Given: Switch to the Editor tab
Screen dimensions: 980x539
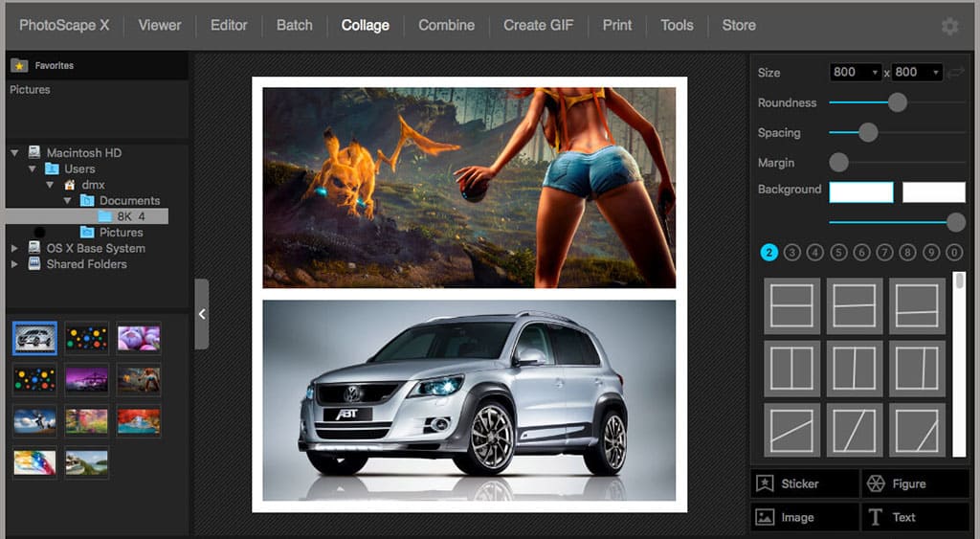Looking at the screenshot, I should click(x=229, y=26).
